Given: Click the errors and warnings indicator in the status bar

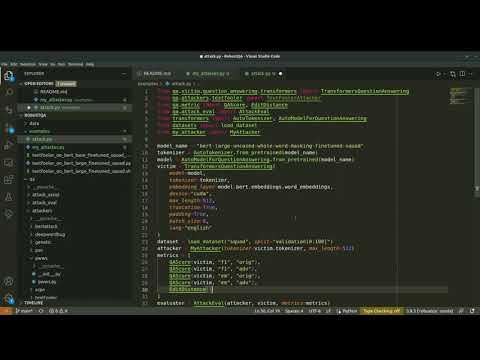Looking at the screenshot, I should point(59,311).
